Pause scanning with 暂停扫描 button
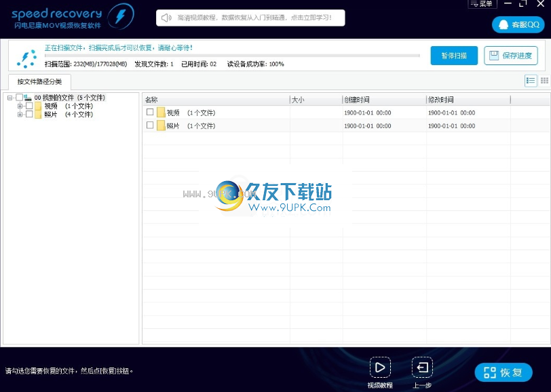 point(454,56)
